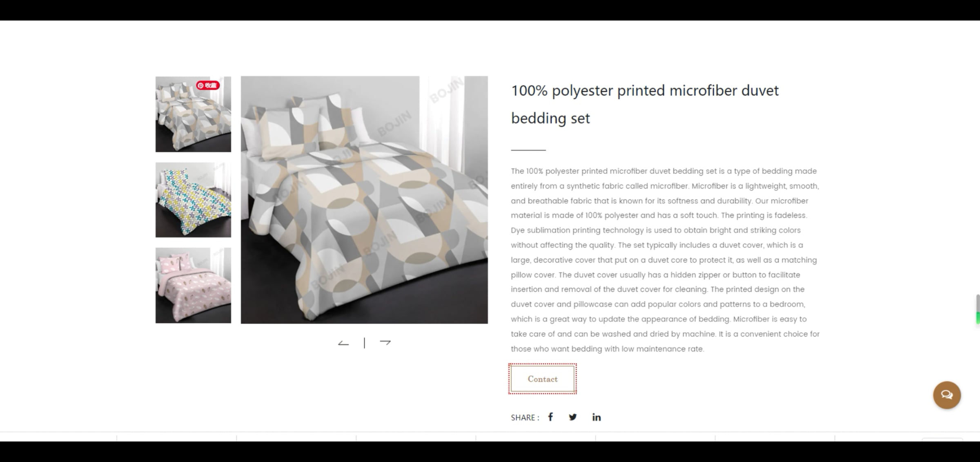Click the product title heading text
Viewport: 980px width, 462px height.
pos(645,104)
